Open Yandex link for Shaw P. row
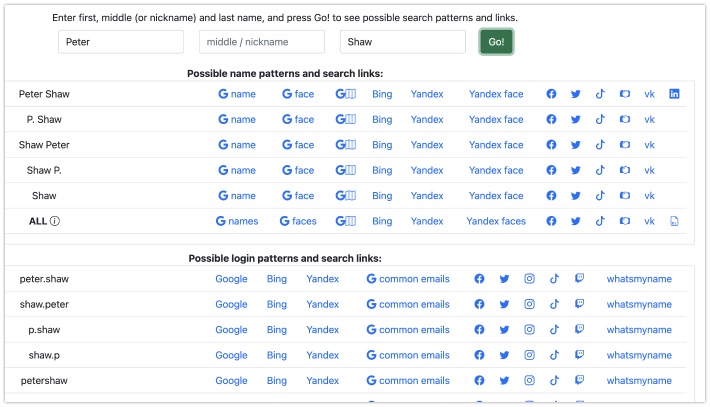Screen dimensions: 710x407 click(427, 170)
